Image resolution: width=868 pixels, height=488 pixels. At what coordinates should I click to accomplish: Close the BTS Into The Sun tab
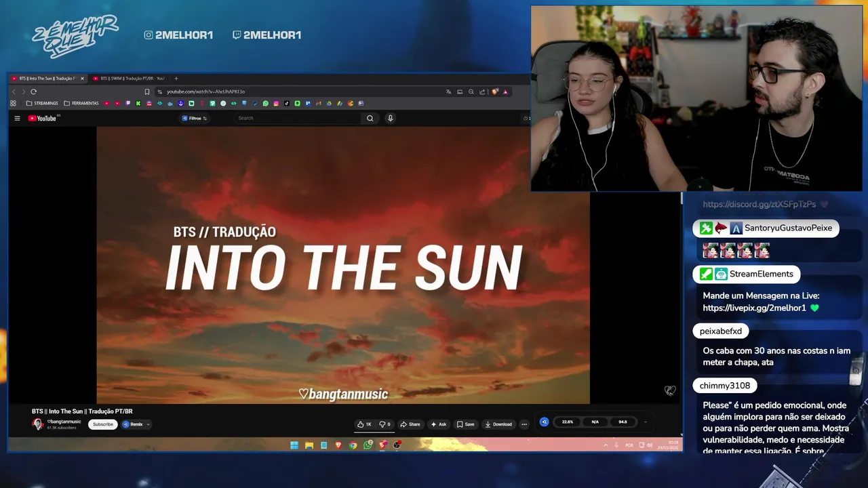tap(82, 79)
